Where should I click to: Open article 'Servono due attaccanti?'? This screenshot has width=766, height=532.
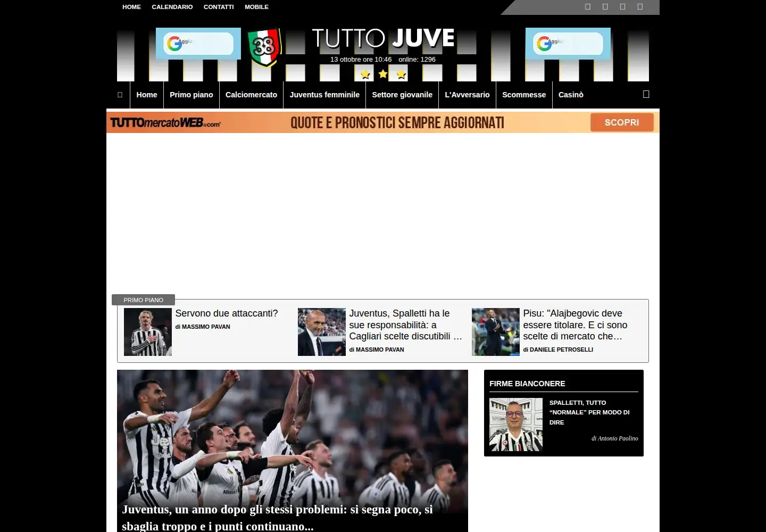pos(227,313)
